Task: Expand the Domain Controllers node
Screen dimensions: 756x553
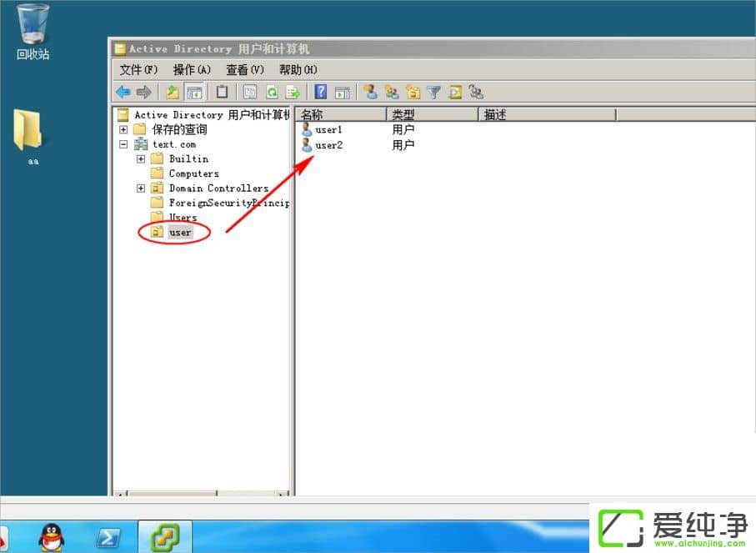Action: point(141,189)
